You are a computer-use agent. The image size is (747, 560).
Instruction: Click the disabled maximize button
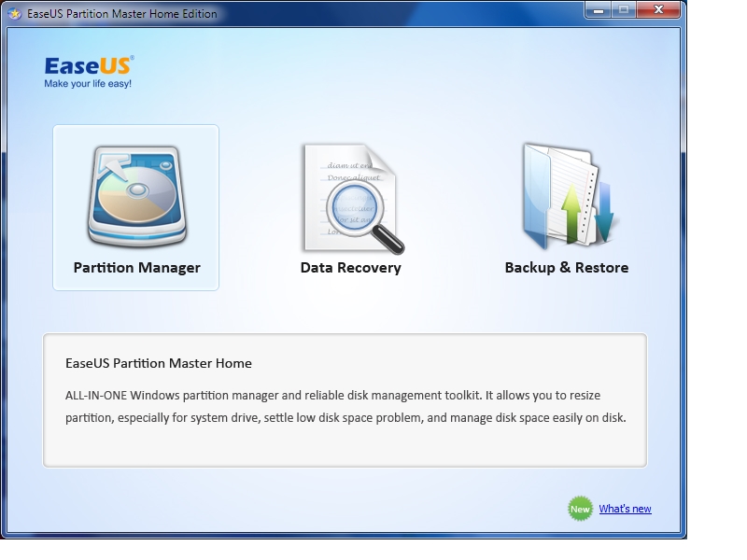coord(624,10)
